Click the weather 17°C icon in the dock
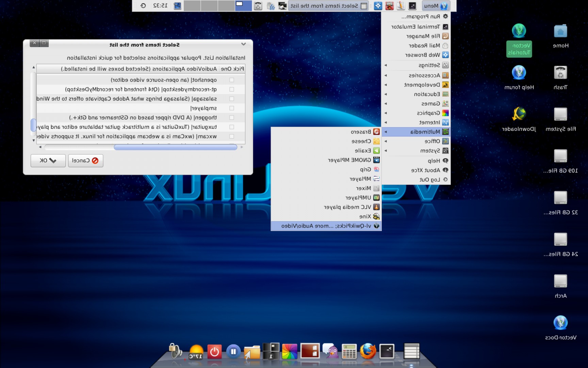Viewport: 588px width, 368px height. (197, 351)
